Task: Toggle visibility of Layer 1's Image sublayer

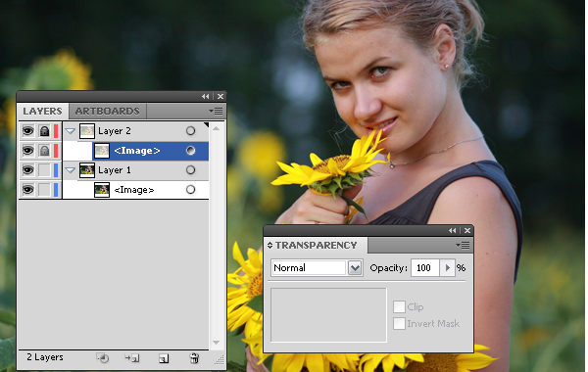Action: pyautogui.click(x=27, y=190)
